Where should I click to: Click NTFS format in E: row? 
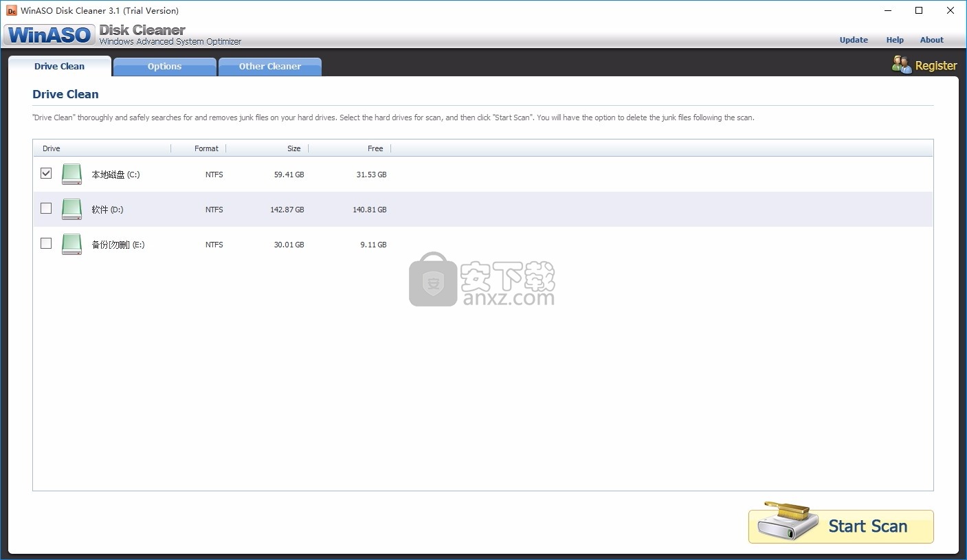pyautogui.click(x=214, y=245)
